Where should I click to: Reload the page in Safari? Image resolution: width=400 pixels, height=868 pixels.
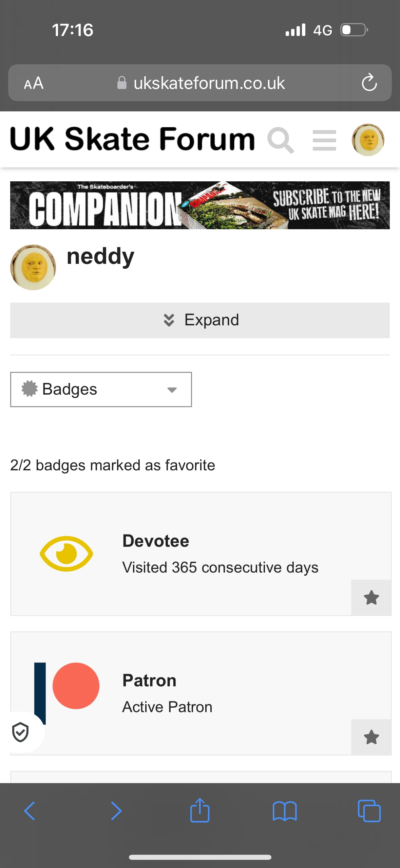[369, 83]
